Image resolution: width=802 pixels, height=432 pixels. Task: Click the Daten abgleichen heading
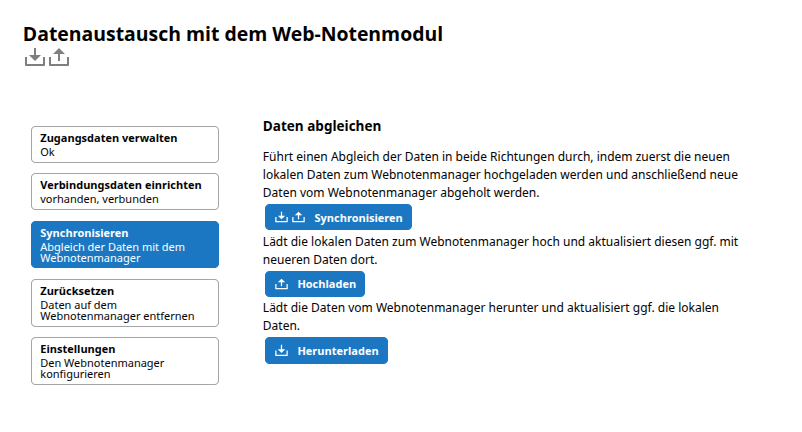click(x=322, y=127)
